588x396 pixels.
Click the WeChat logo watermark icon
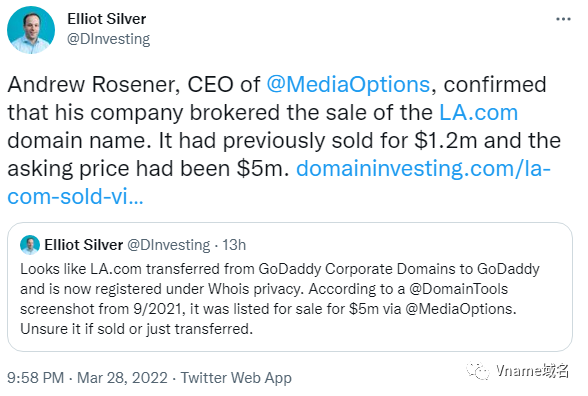[x=478, y=371]
